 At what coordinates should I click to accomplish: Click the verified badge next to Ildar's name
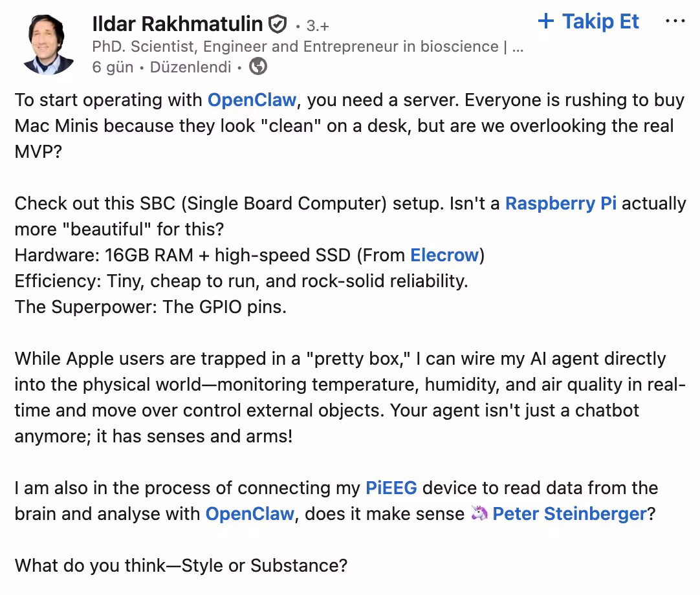click(278, 24)
